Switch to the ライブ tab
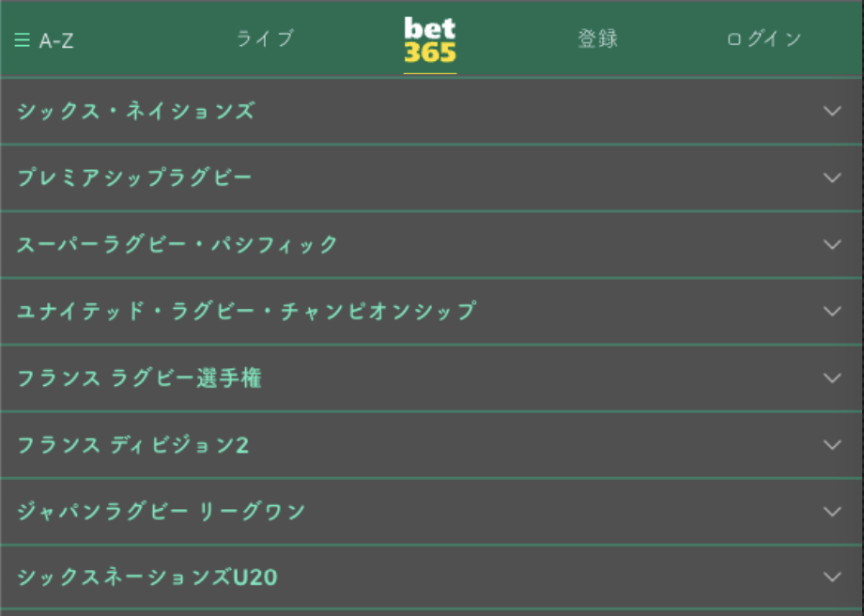 tap(265, 39)
